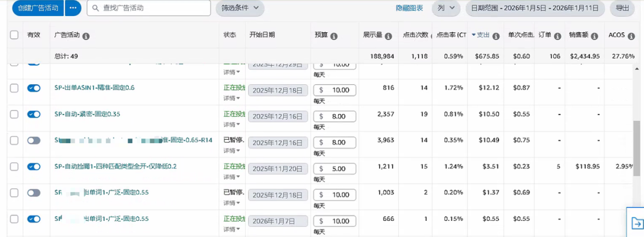Click the sales value $118.95
Viewport: 644px width, 237px height.
point(588,166)
